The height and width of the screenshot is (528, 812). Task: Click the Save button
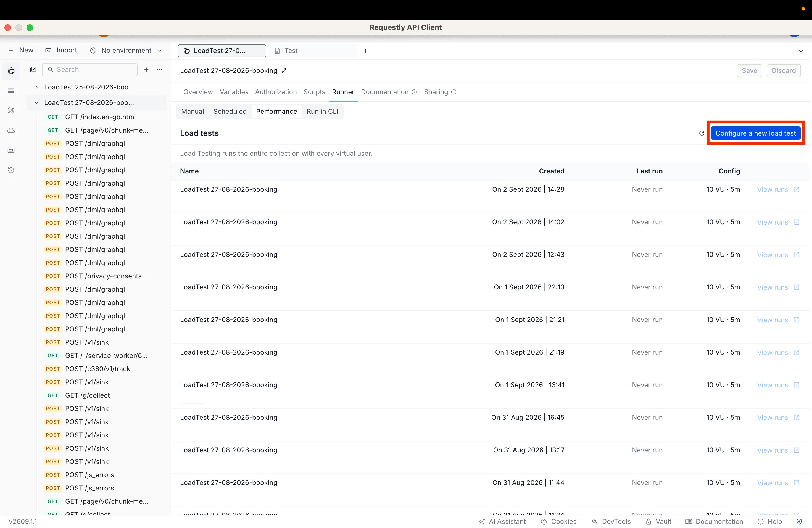pyautogui.click(x=749, y=71)
